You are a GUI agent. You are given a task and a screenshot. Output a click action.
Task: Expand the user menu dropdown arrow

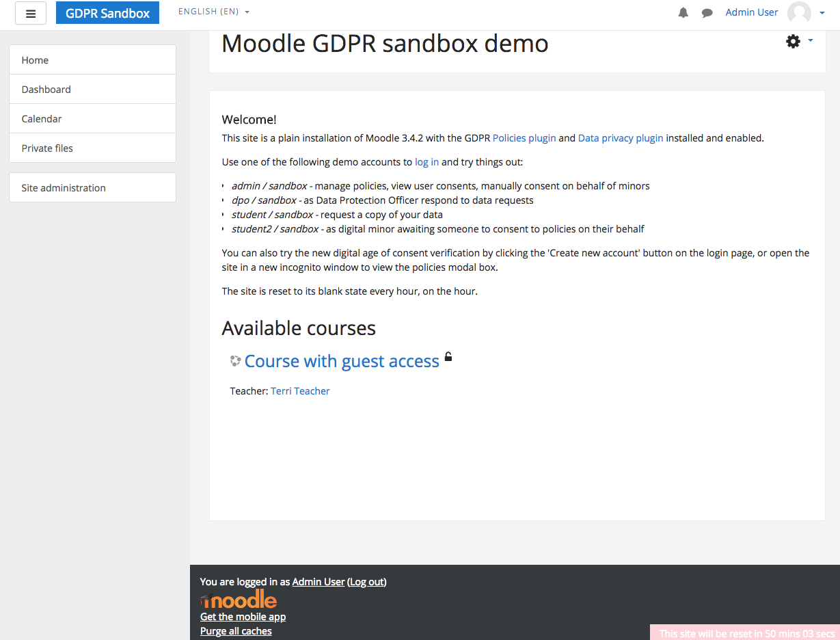[x=822, y=13]
